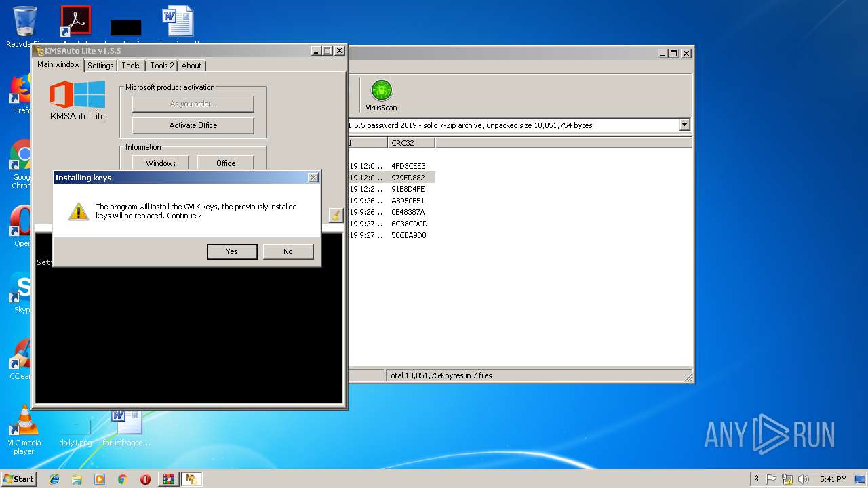The width and height of the screenshot is (868, 488).
Task: Show hidden tray icons arrow
Action: coord(757,479)
